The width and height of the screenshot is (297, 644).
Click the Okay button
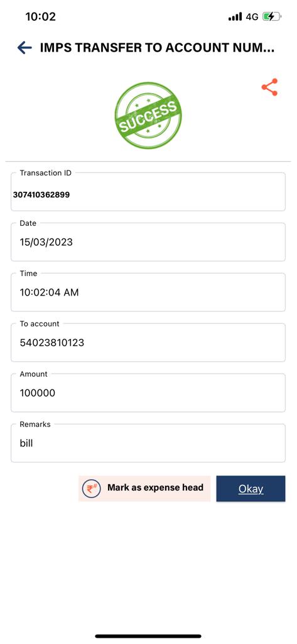pos(251,489)
